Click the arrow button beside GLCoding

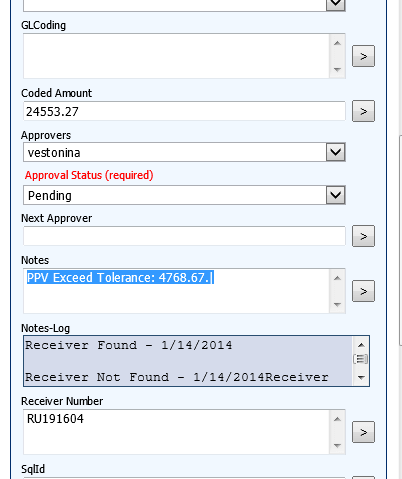point(363,56)
